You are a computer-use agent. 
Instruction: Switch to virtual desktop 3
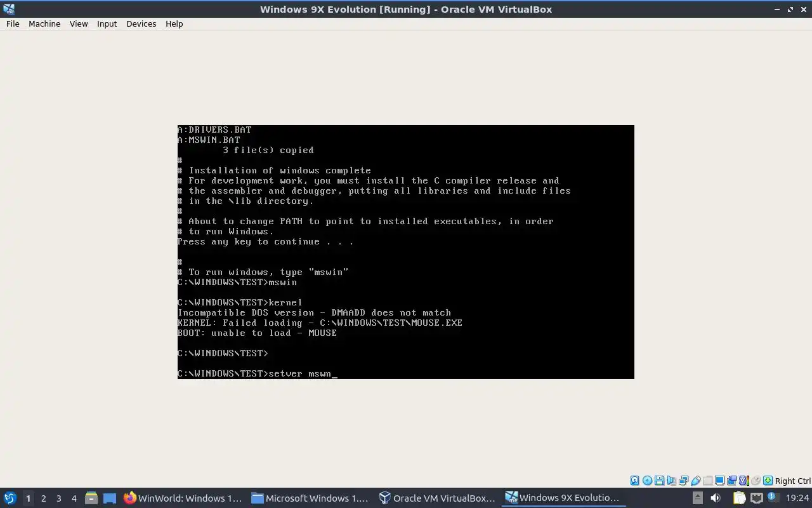click(58, 498)
